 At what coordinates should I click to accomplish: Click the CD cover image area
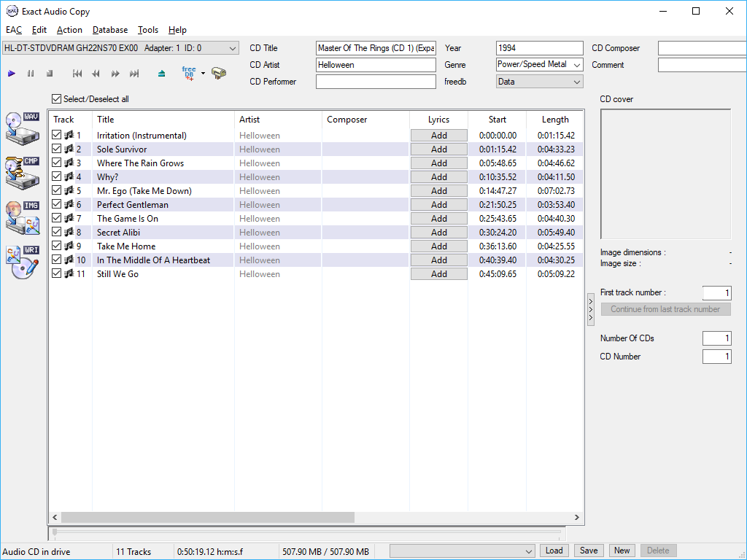coord(665,174)
